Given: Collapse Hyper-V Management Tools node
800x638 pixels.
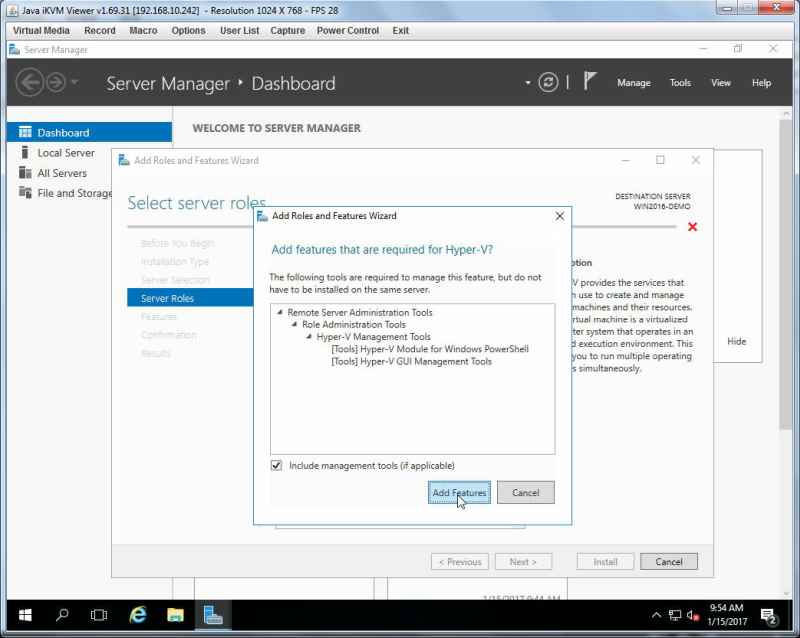Looking at the screenshot, I should [x=309, y=336].
